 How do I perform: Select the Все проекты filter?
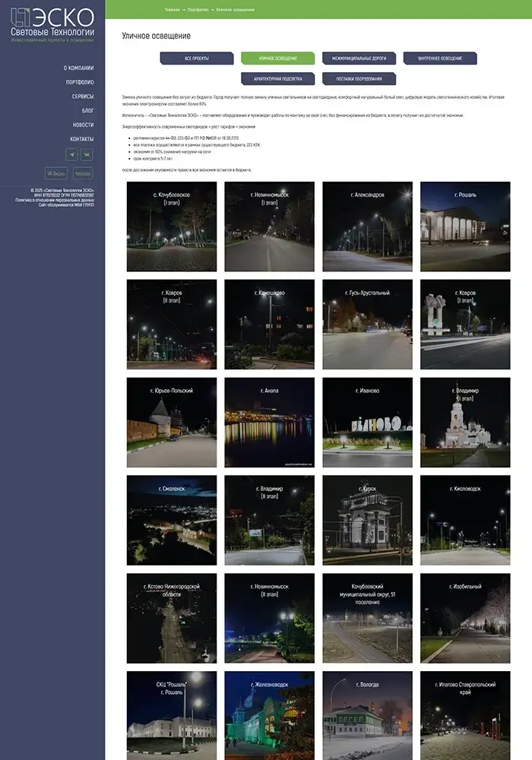point(197,59)
